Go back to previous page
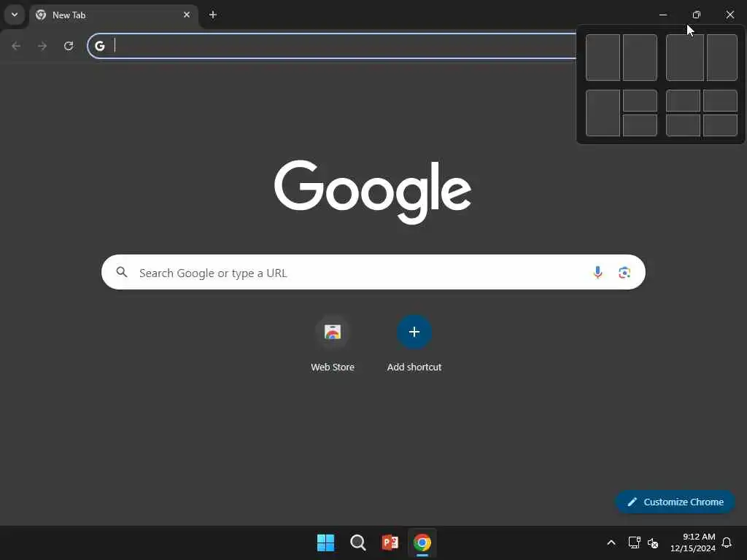The height and width of the screenshot is (560, 747). pos(16,46)
